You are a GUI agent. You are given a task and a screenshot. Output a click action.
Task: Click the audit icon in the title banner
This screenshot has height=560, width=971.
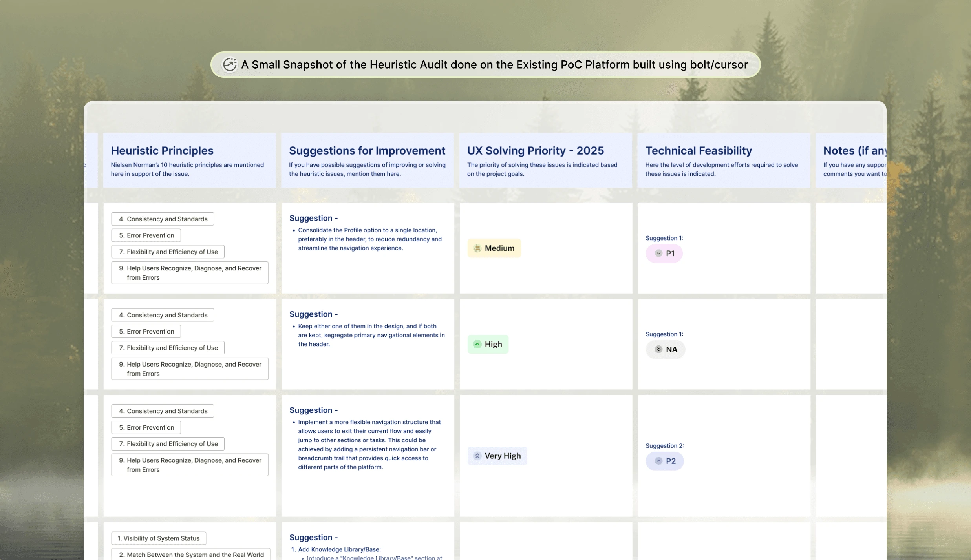click(x=230, y=65)
